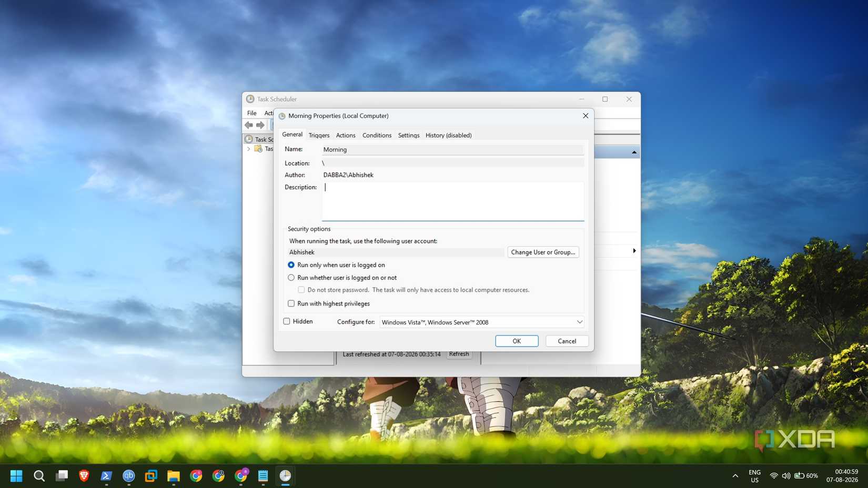Select Run whether user is logged on or not
Screen dimensions: 868x488
tap(291, 278)
